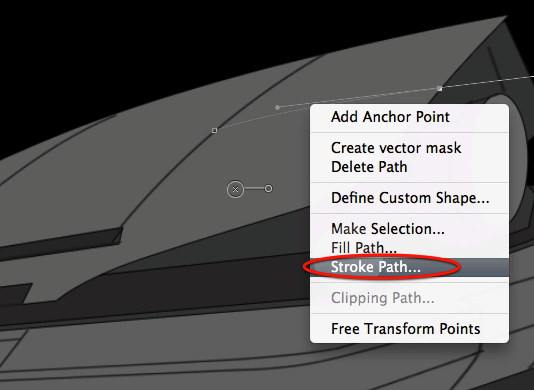Click the circled X marker icon

pyautogui.click(x=235, y=189)
